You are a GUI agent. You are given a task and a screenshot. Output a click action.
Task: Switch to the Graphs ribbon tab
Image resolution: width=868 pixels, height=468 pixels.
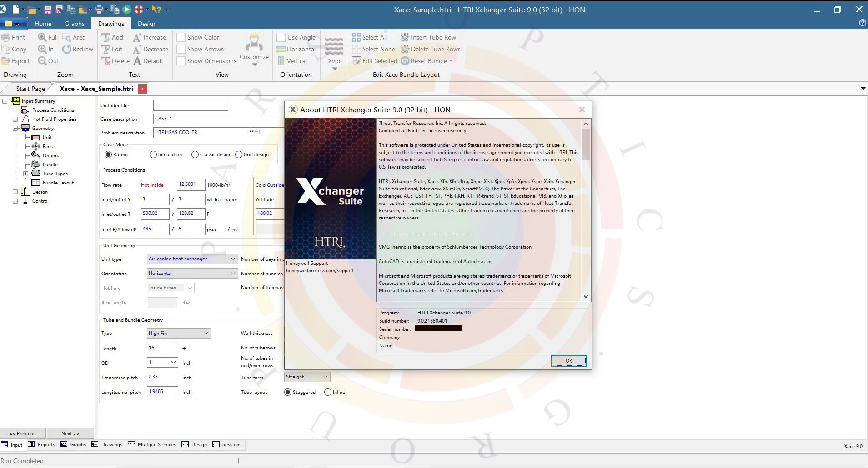click(75, 24)
